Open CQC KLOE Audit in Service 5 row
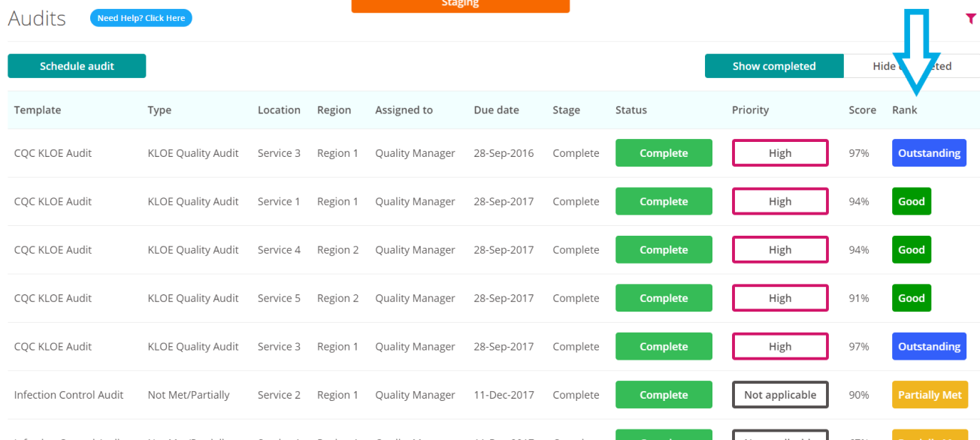Viewport: 980px width, 440px height. [53, 298]
